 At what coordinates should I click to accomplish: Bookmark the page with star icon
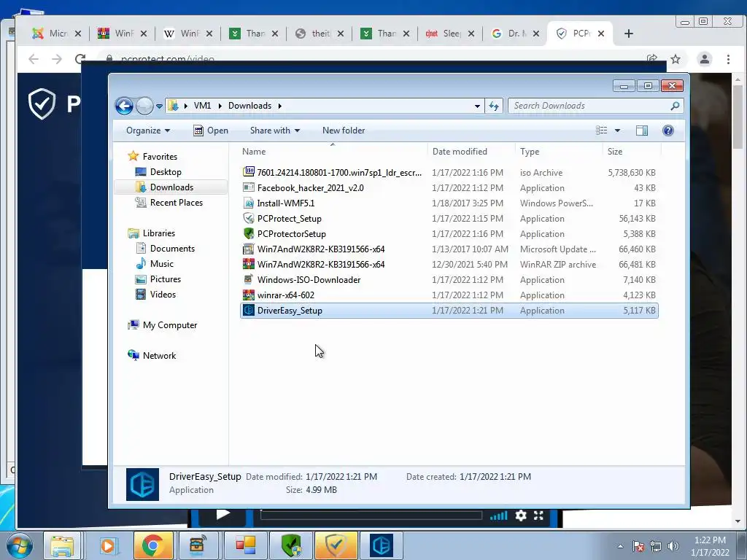pyautogui.click(x=675, y=59)
